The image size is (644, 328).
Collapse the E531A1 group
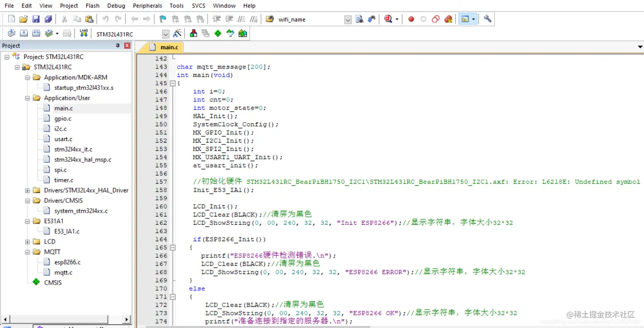(x=27, y=221)
